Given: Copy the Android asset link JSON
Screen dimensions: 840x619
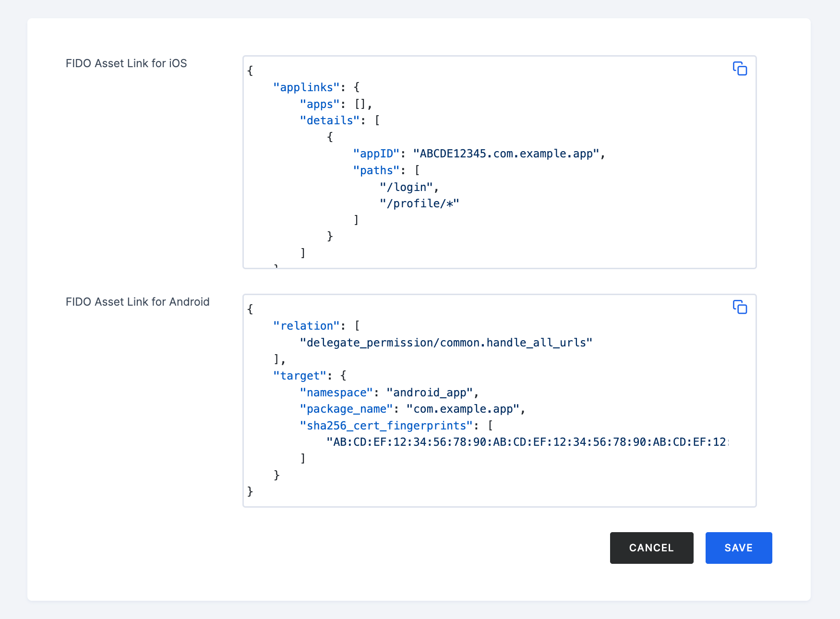Looking at the screenshot, I should click(x=740, y=307).
